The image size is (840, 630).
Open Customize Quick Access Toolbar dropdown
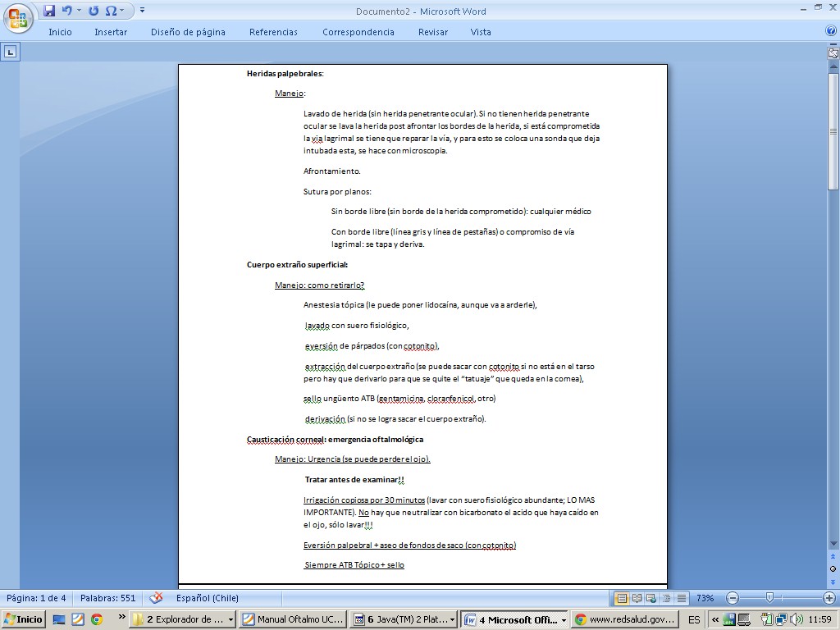[142, 11]
